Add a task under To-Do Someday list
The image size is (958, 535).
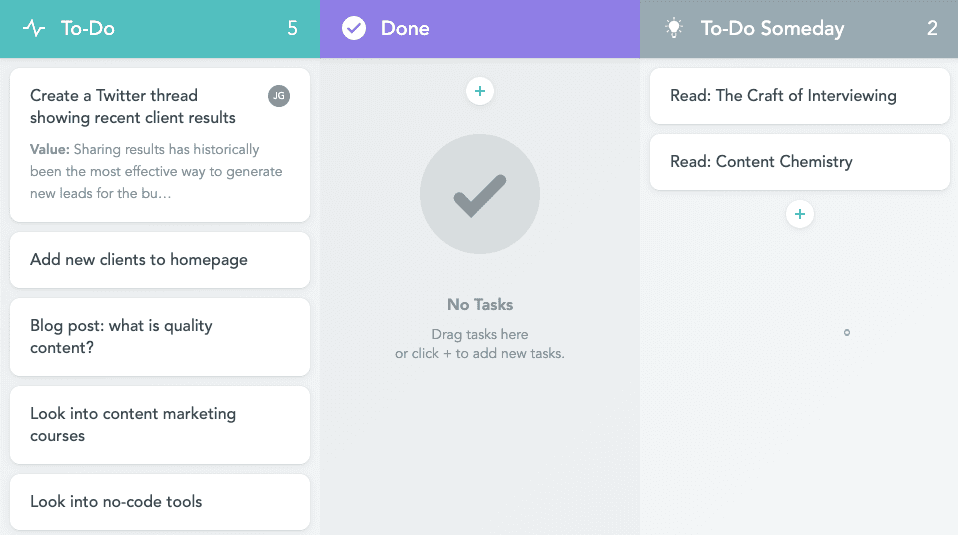[x=799, y=213]
